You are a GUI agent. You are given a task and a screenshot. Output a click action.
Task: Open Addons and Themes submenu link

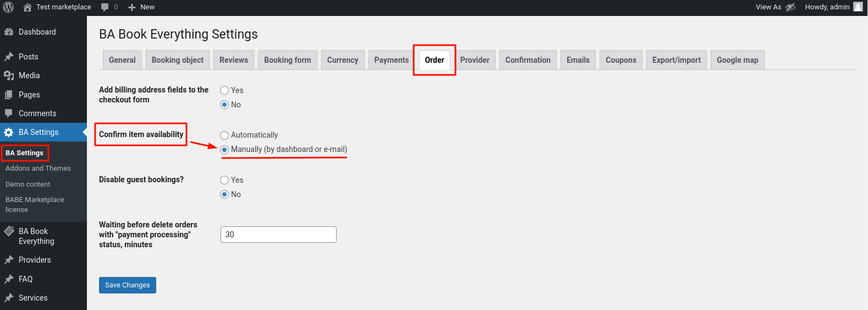point(38,168)
